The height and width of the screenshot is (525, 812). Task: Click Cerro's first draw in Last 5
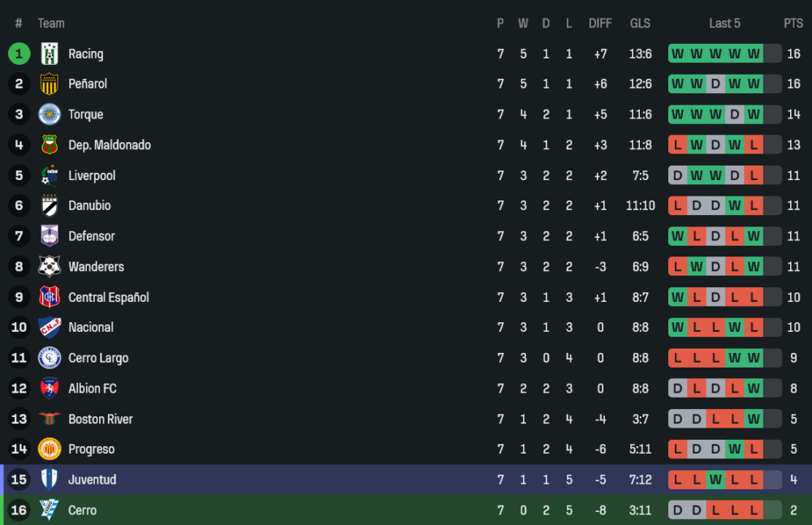pyautogui.click(x=676, y=510)
